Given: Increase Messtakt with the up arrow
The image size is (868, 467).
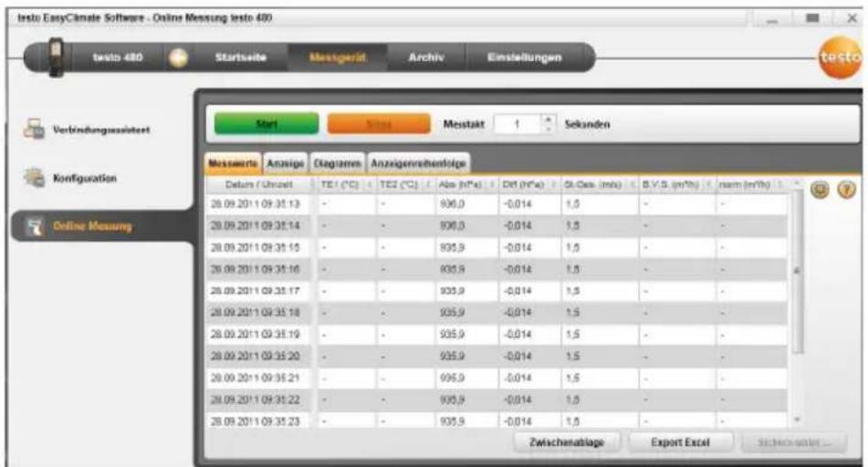Looking at the screenshot, I should pyautogui.click(x=548, y=119).
